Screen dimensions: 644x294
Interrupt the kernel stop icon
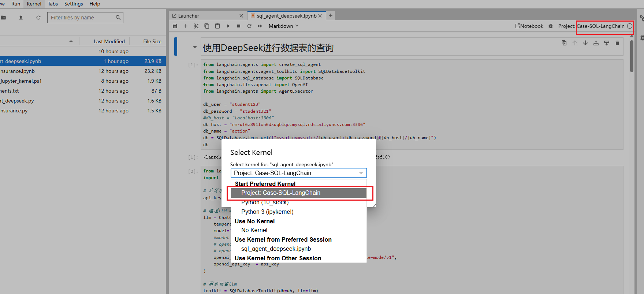(239, 26)
